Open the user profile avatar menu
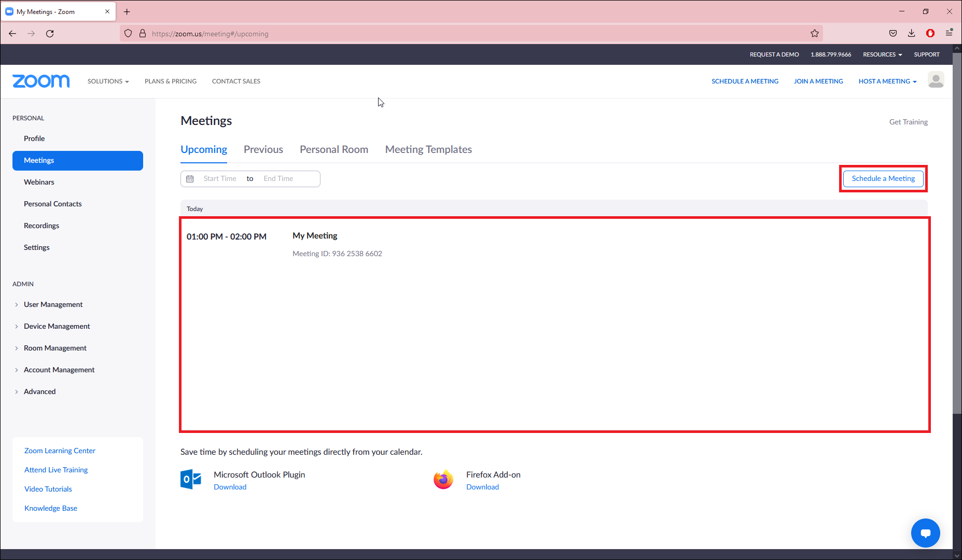 (x=936, y=80)
